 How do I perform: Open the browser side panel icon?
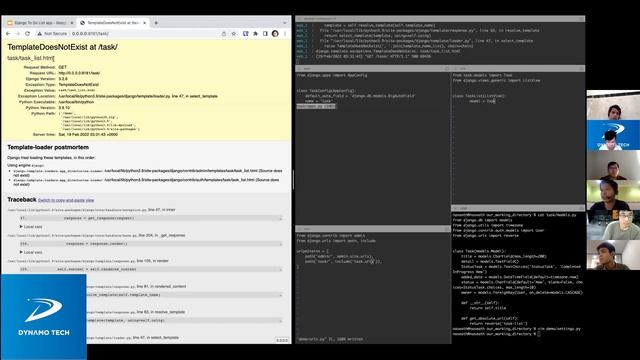click(x=265, y=33)
